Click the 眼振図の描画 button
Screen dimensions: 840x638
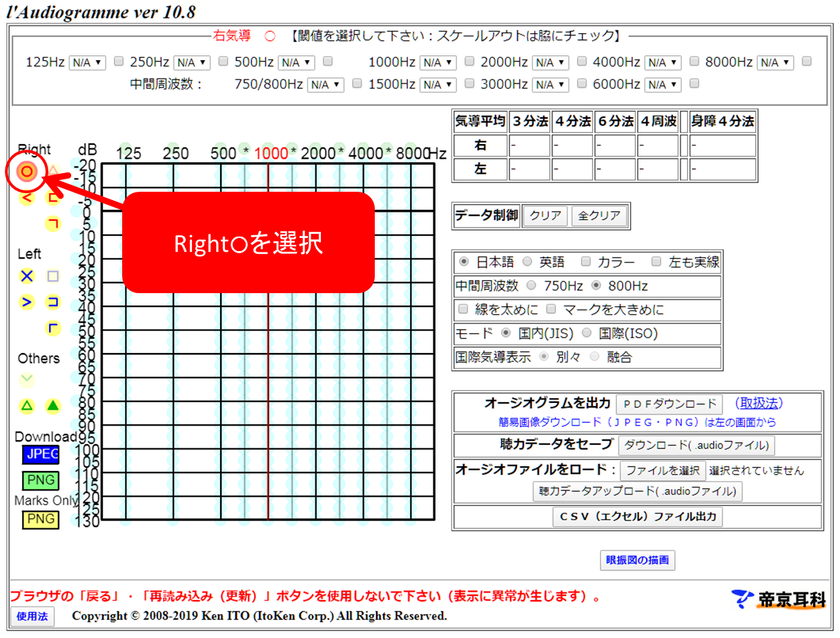tap(638, 560)
